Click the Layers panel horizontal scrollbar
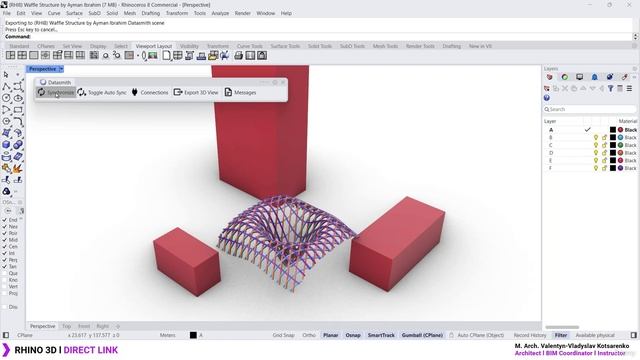Image resolution: width=640 pixels, height=360 pixels. pos(562,327)
